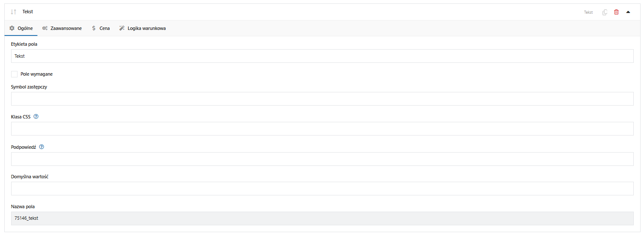
Task: Click the magic wand icon for Logika warunkowa
Action: tap(122, 28)
